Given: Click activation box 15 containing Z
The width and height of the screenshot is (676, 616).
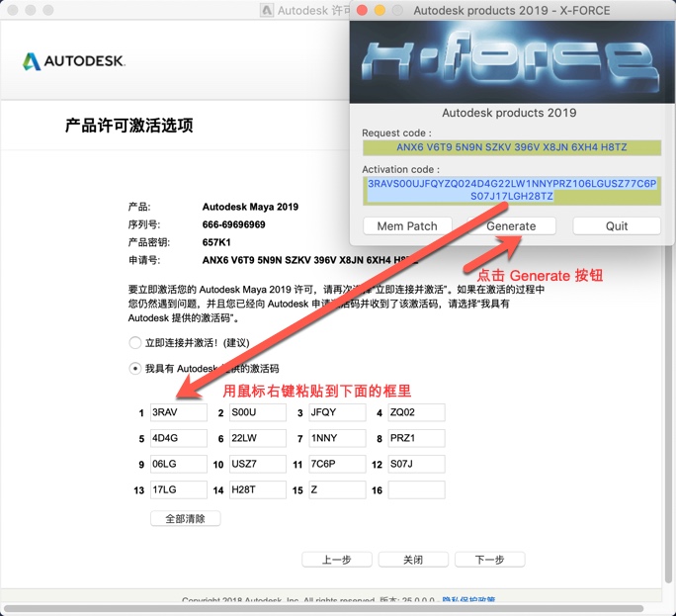Looking at the screenshot, I should coord(336,490).
